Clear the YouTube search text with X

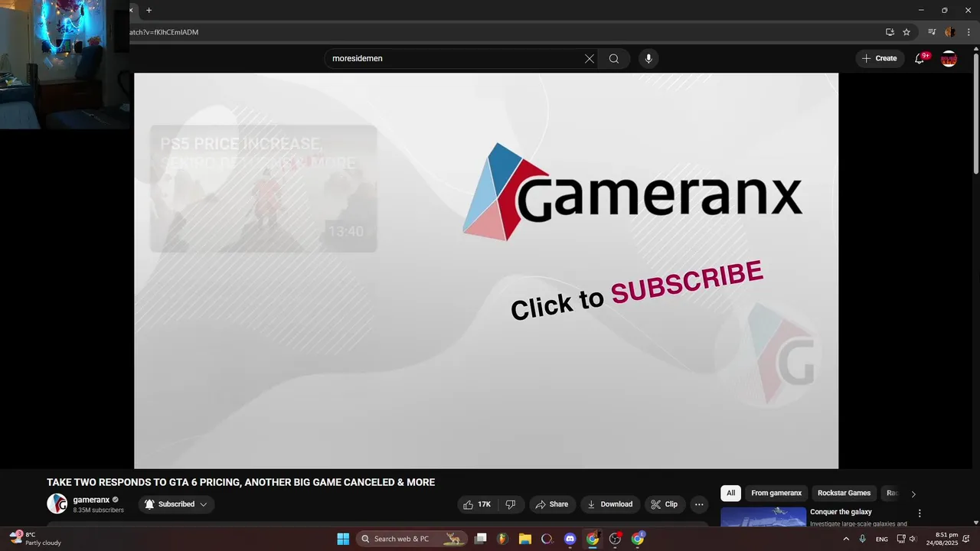click(590, 59)
